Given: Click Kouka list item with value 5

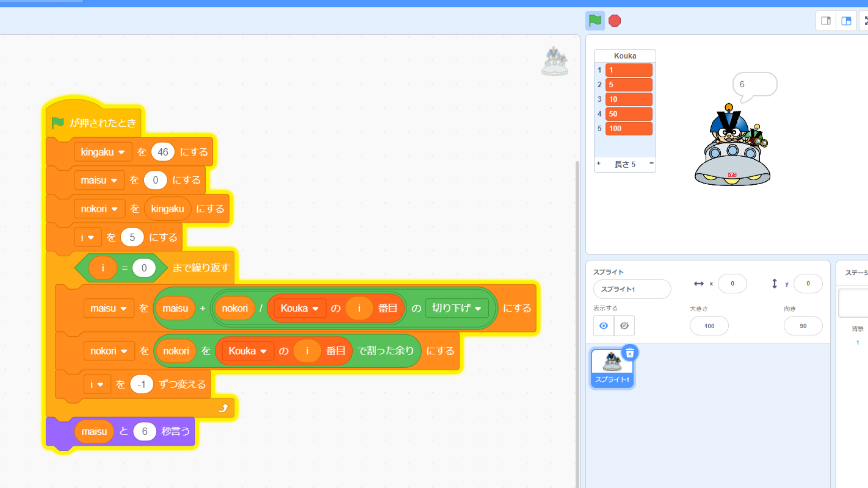Looking at the screenshot, I should 629,85.
